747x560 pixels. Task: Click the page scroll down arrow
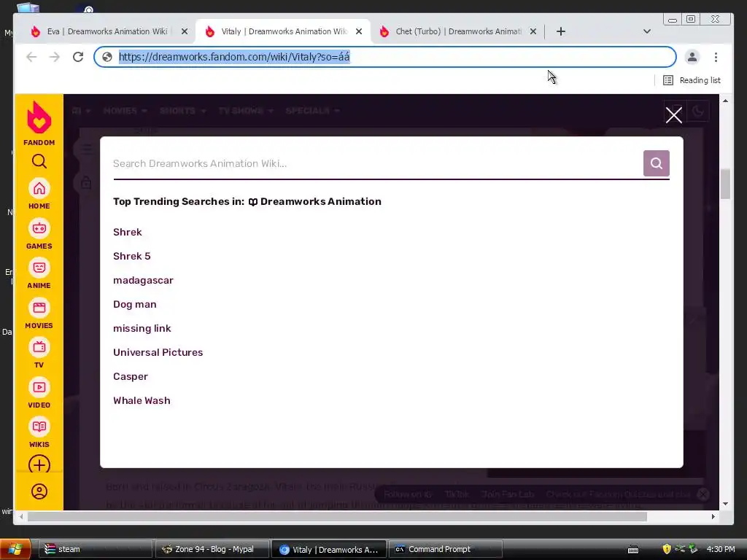pos(725,504)
